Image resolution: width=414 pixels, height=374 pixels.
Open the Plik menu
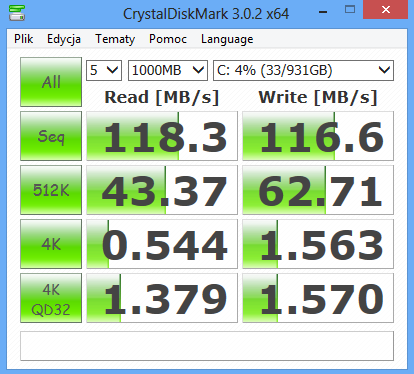pyautogui.click(x=23, y=39)
